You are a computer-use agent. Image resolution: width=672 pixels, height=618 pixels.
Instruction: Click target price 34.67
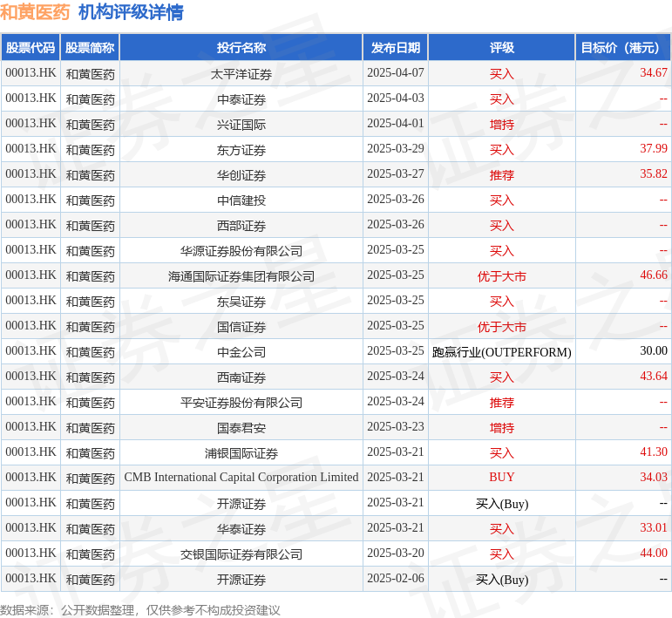654,73
